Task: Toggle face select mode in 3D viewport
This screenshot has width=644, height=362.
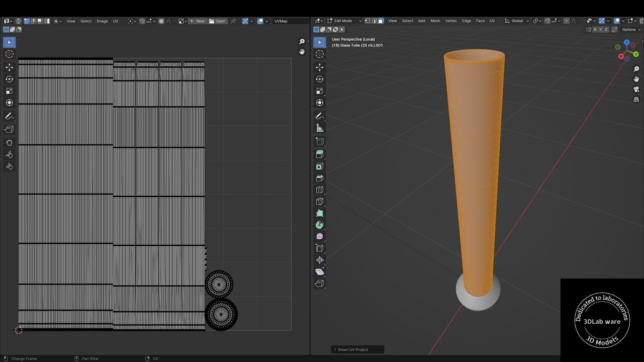Action: point(381,21)
